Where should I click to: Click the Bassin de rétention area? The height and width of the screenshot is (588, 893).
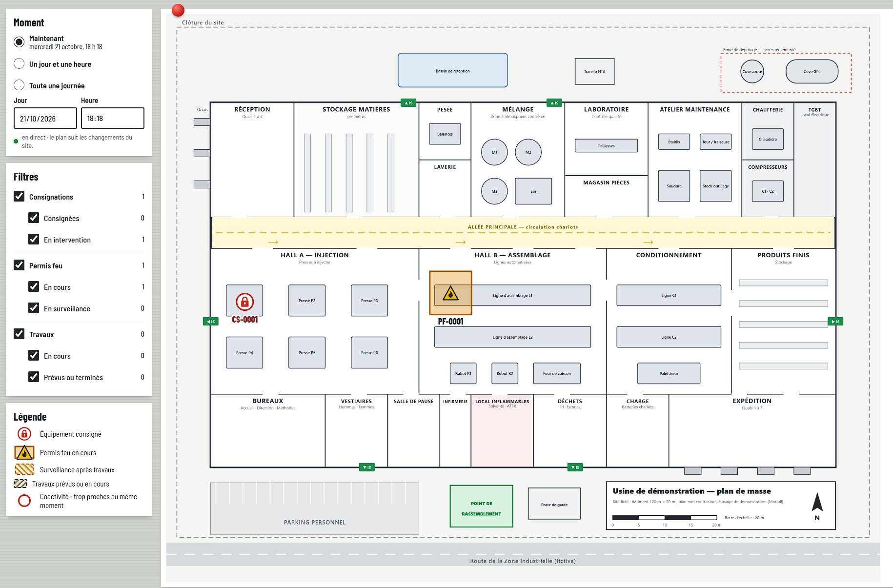pos(453,70)
